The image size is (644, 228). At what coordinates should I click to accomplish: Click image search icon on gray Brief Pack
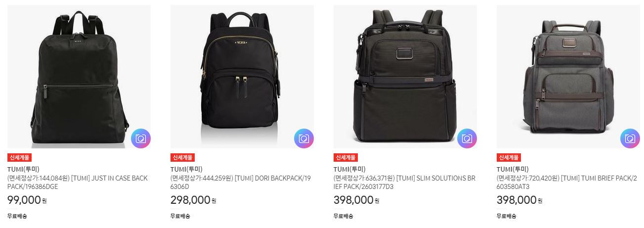630,138
